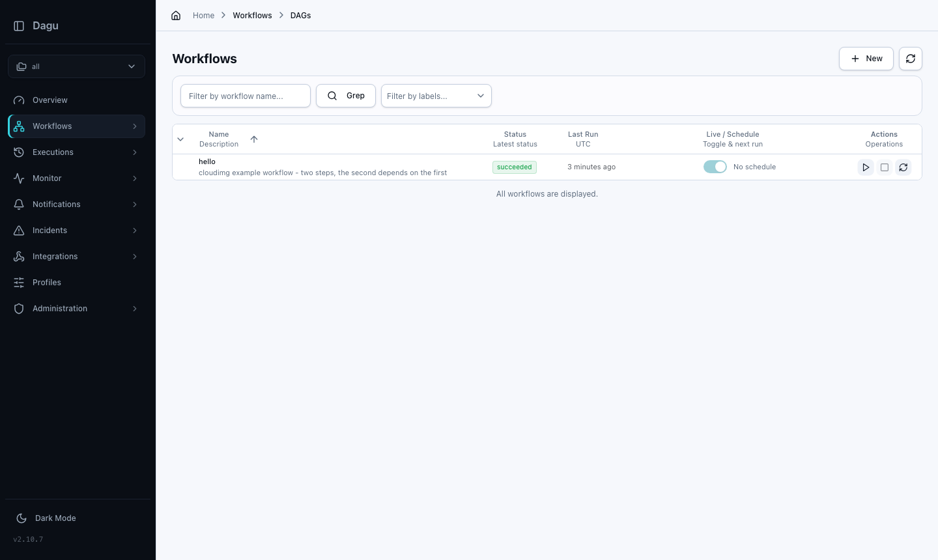Click the Notifications bell icon
The width and height of the screenshot is (938, 560).
19,204
